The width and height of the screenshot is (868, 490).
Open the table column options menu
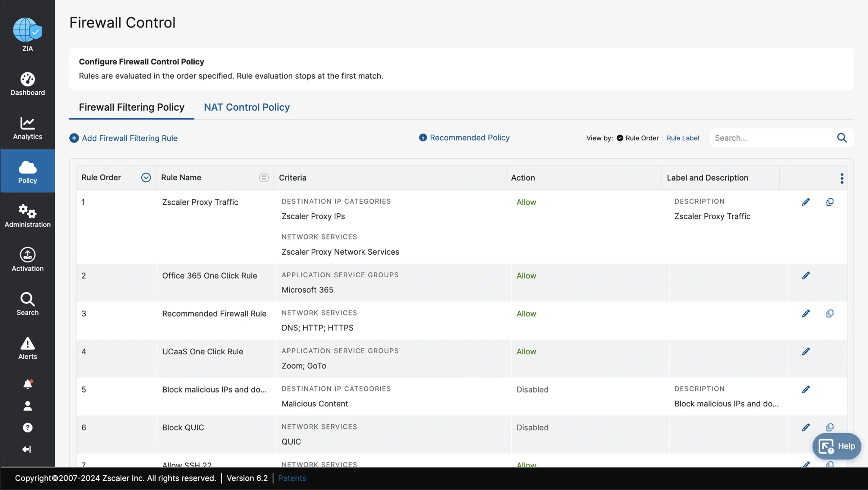click(x=841, y=178)
